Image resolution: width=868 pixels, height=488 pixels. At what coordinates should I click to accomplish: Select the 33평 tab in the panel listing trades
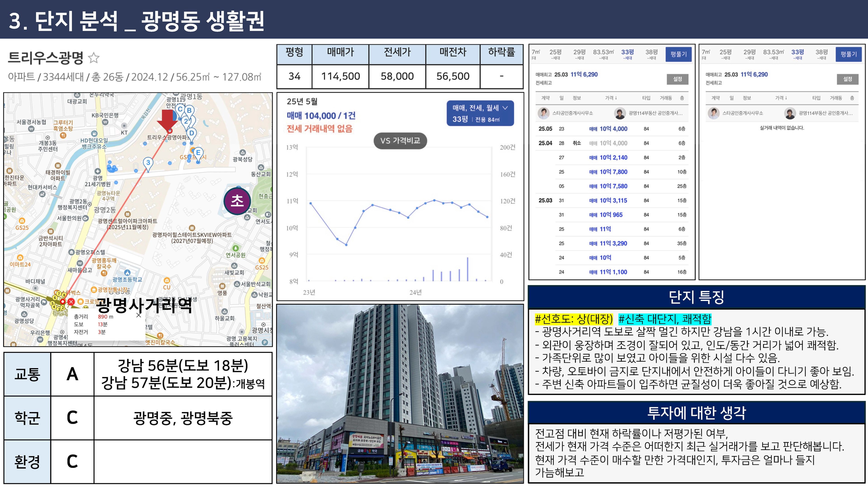pyautogui.click(x=627, y=54)
